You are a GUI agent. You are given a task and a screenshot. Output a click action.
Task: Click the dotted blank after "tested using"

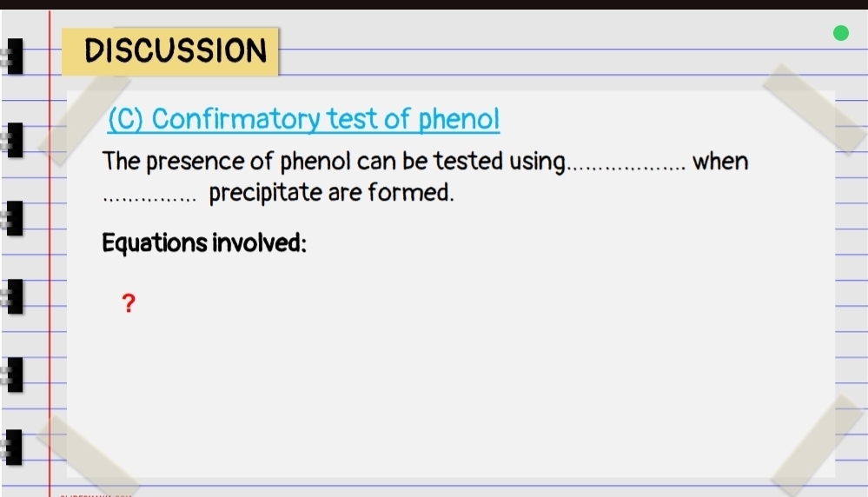627,168
